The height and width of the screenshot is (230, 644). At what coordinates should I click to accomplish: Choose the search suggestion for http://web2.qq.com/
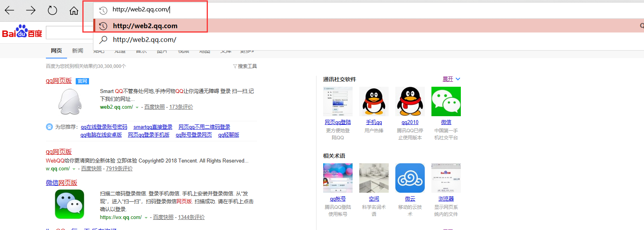(144, 40)
